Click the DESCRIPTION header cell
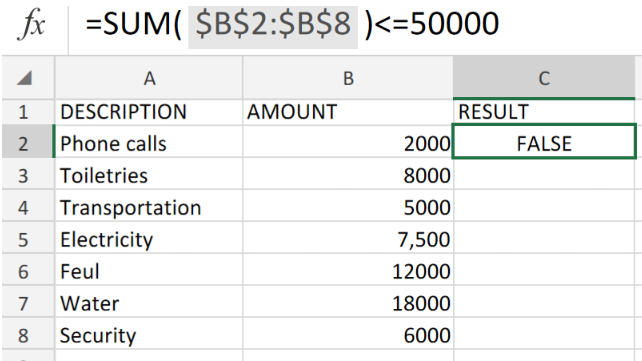This screenshot has height=361, width=642. (x=149, y=112)
